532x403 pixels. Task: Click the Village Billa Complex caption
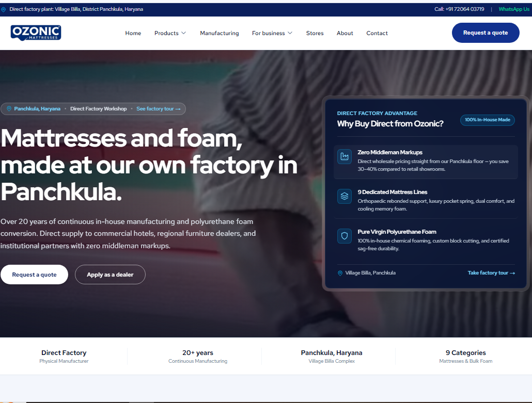click(x=332, y=361)
